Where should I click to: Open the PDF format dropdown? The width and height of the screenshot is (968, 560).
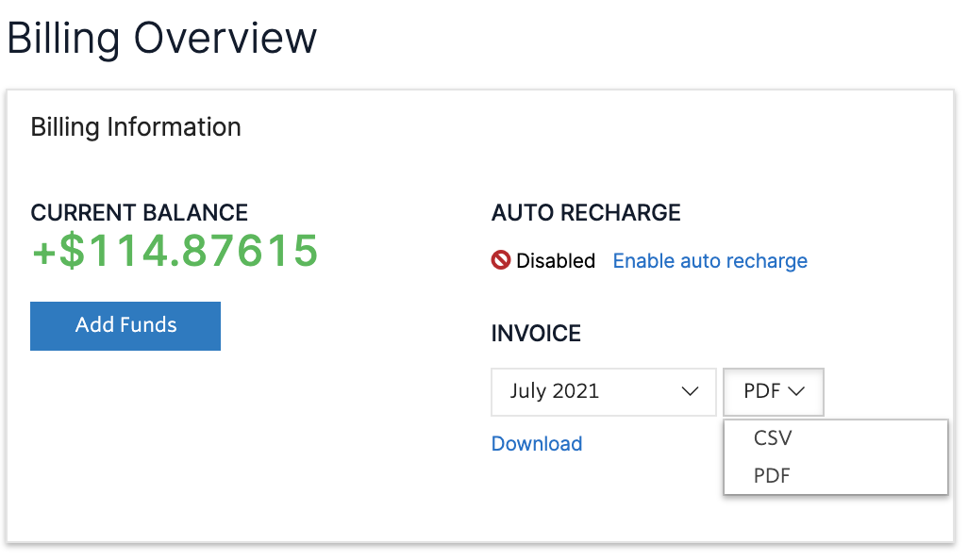[774, 391]
